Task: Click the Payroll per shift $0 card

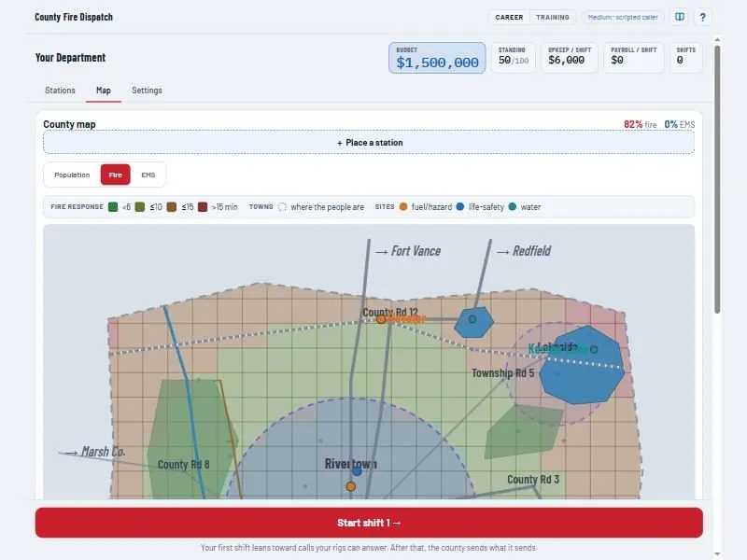Action: pyautogui.click(x=634, y=58)
